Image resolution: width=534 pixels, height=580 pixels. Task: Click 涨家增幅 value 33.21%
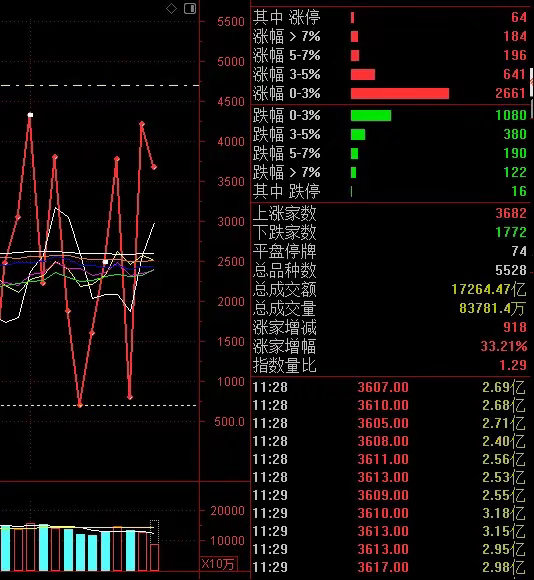(504, 346)
